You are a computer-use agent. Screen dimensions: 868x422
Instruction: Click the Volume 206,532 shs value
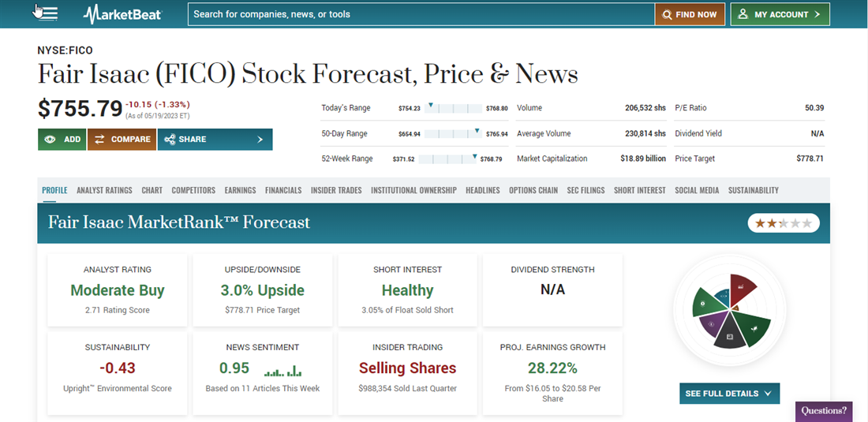tap(645, 108)
